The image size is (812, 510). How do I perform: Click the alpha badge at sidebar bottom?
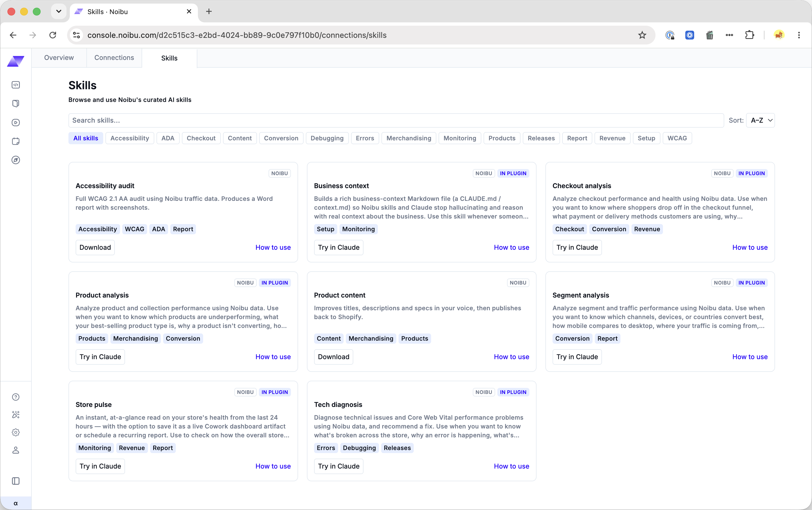[16, 503]
